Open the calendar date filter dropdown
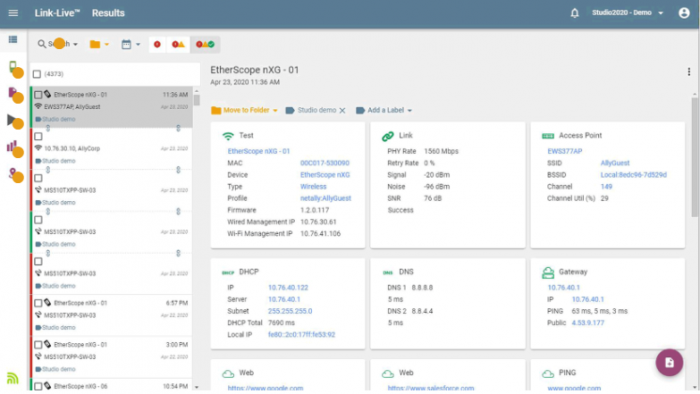 131,44
